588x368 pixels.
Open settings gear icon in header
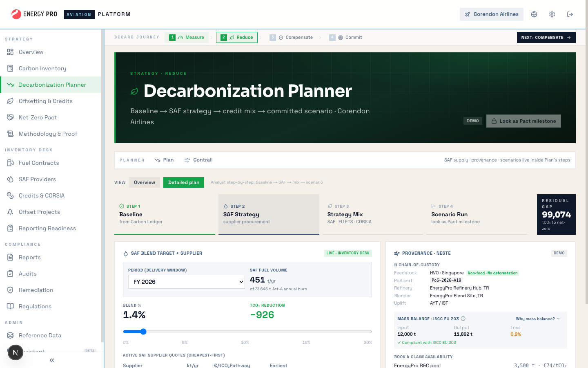[552, 14]
